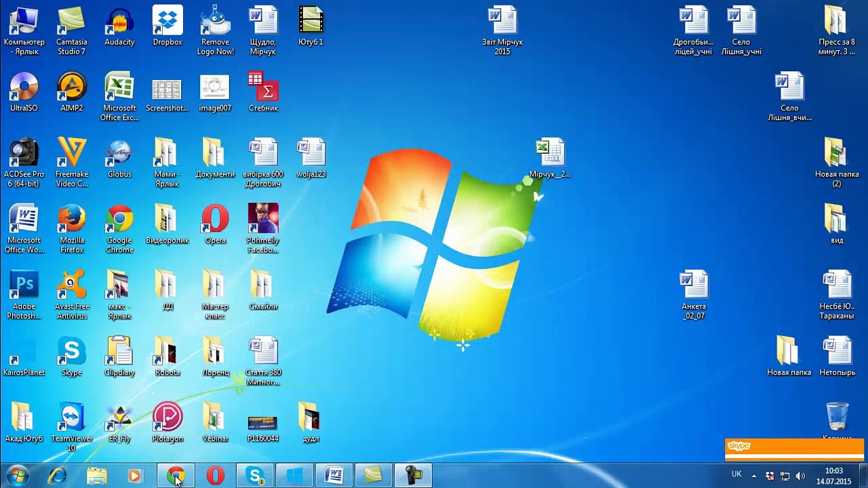Click the Avast Free Antivirus icon
Viewport: 868px width, 488px height.
coord(72,296)
